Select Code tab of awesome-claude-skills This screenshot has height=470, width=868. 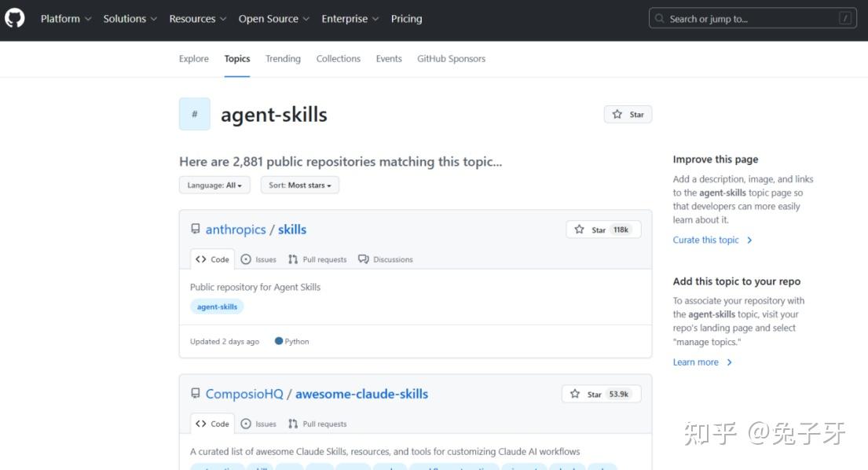click(x=212, y=424)
